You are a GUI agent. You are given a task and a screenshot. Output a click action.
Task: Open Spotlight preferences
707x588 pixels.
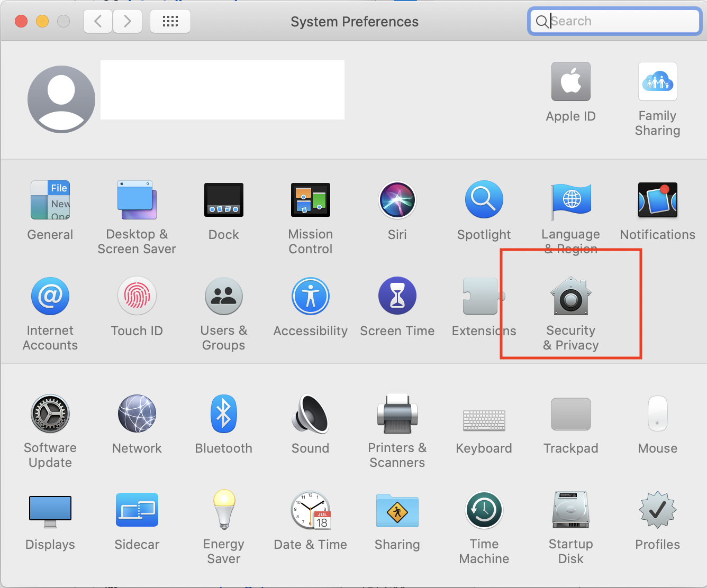click(x=484, y=200)
